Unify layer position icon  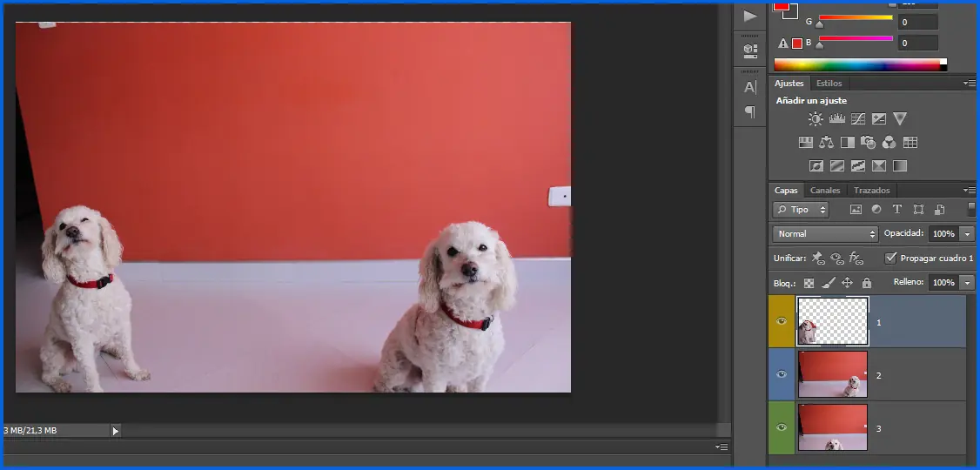817,258
